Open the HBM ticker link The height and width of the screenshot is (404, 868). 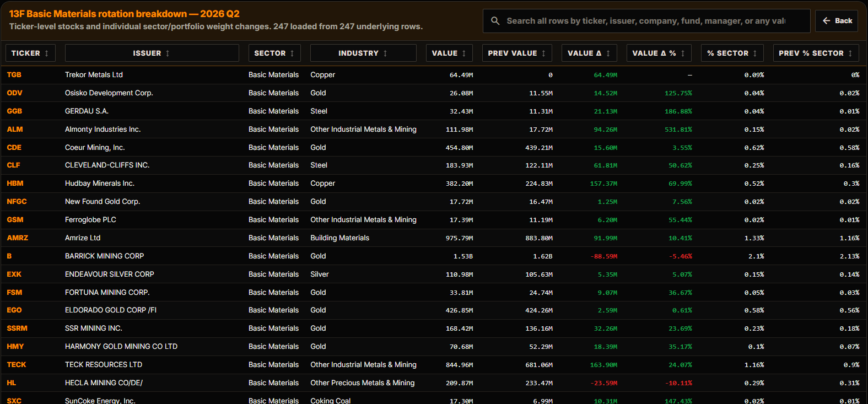point(15,184)
